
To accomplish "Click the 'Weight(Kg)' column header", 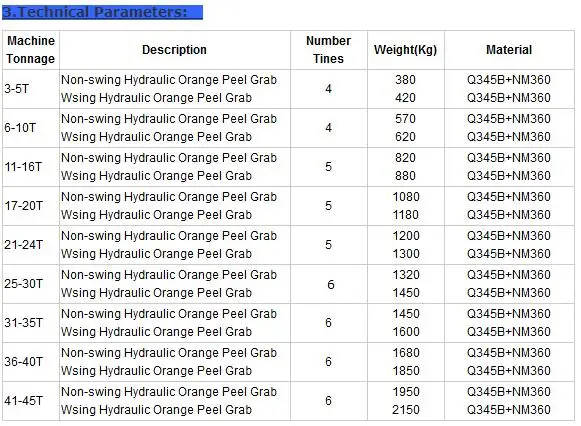I will click(x=405, y=50).
